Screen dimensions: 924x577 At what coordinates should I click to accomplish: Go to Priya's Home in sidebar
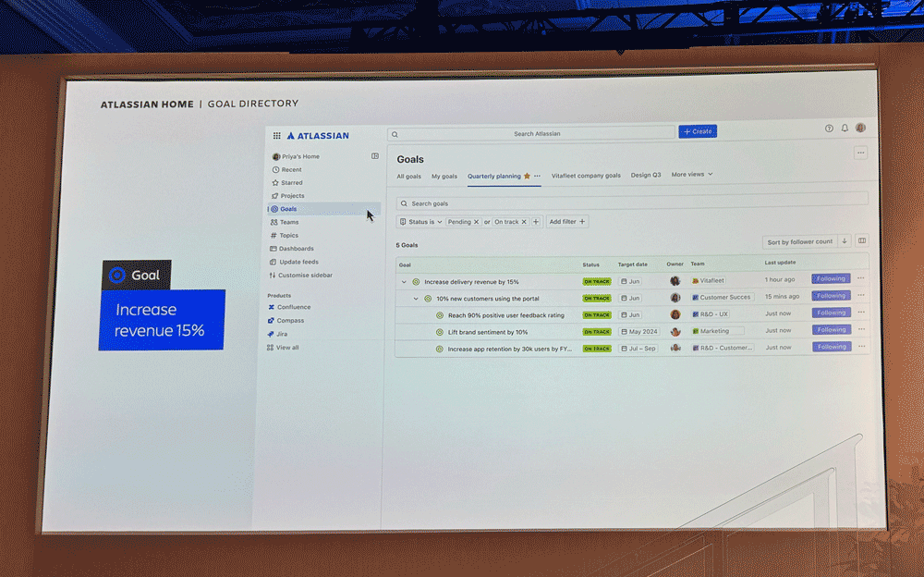pos(296,156)
